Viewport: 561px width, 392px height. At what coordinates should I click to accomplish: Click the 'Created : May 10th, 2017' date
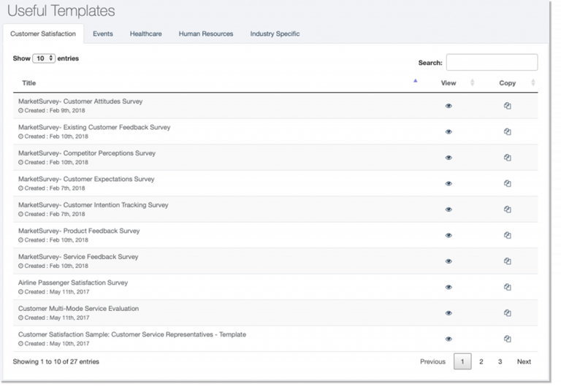(53, 344)
